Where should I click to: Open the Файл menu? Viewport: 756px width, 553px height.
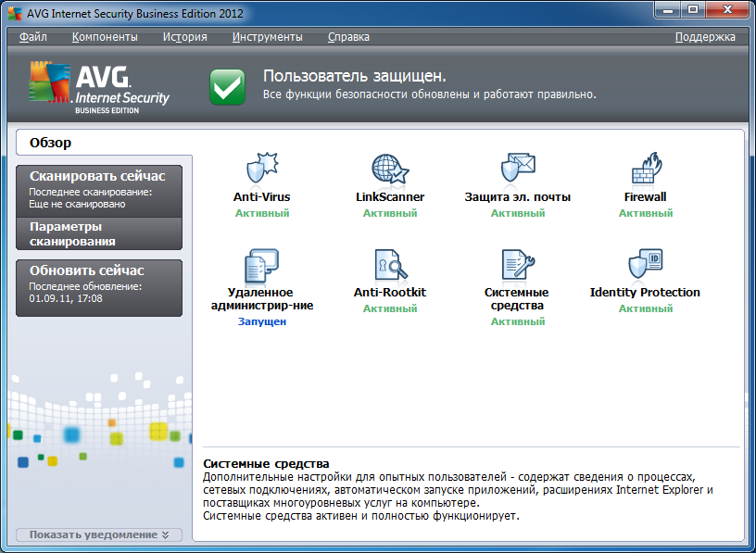click(32, 37)
